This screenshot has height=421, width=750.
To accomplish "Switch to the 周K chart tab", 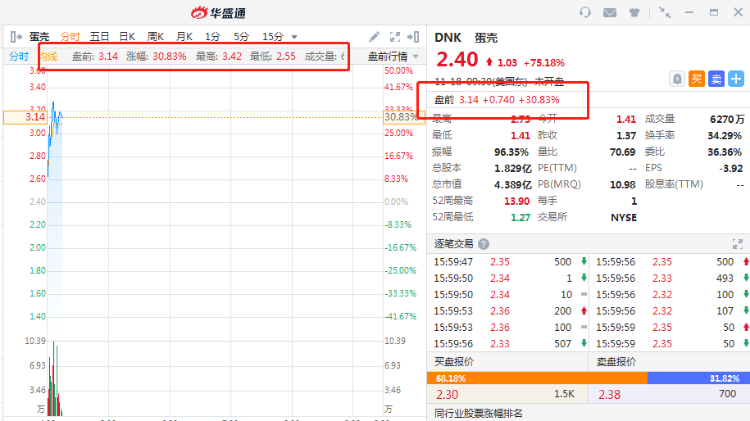I will (x=155, y=37).
